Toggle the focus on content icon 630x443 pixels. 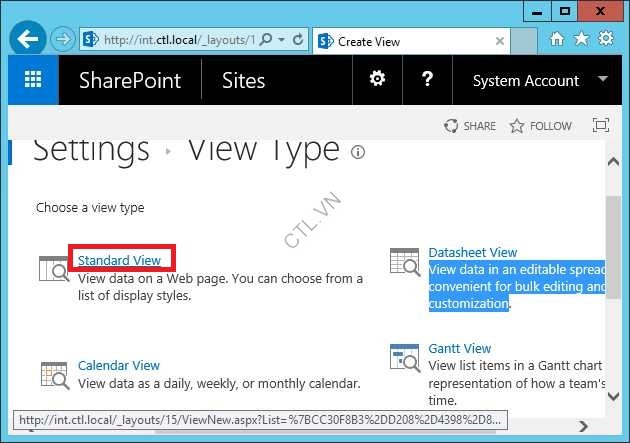[600, 126]
